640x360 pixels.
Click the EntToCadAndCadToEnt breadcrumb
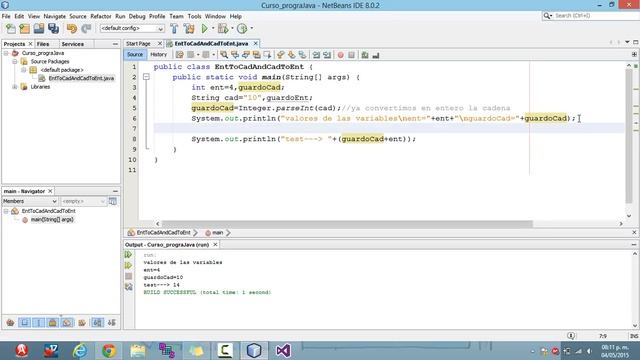coord(163,233)
